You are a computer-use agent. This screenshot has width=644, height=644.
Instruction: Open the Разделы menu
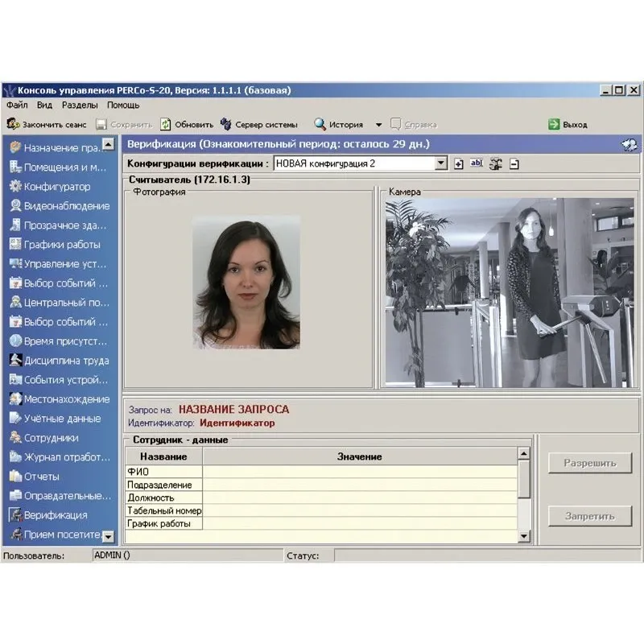point(80,105)
